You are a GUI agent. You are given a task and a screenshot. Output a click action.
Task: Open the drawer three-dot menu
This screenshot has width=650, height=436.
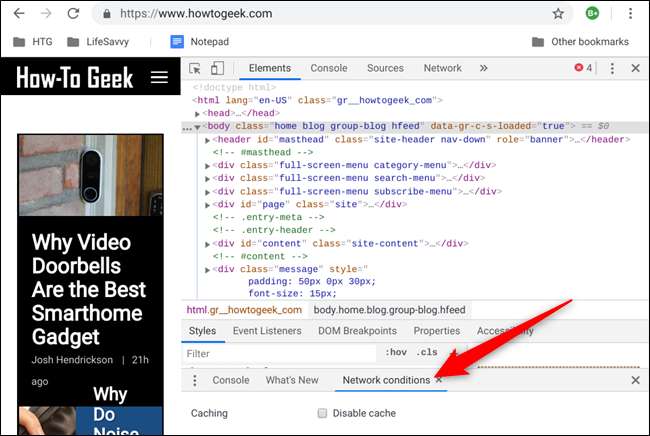(194, 381)
